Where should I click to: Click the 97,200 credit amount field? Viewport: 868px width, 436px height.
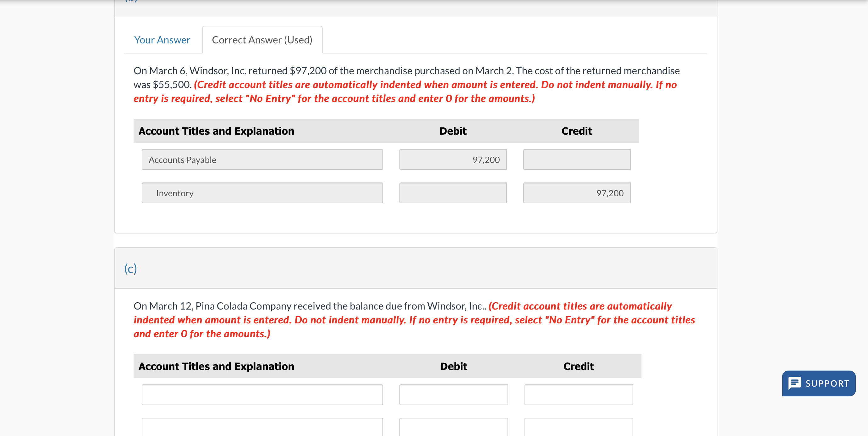(x=576, y=193)
